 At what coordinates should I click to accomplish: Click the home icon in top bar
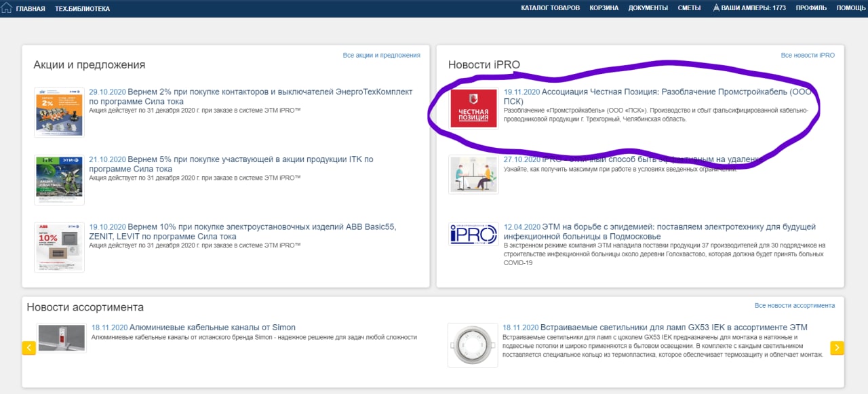[x=7, y=8]
